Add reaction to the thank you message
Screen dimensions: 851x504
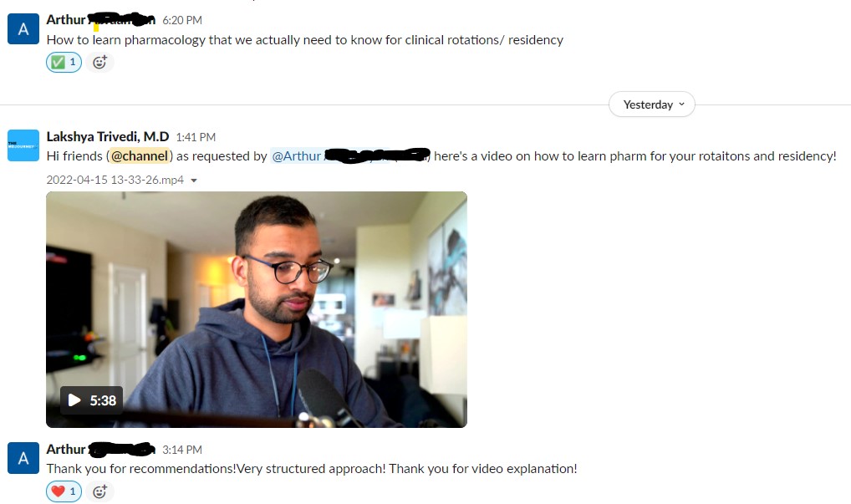[x=99, y=491]
